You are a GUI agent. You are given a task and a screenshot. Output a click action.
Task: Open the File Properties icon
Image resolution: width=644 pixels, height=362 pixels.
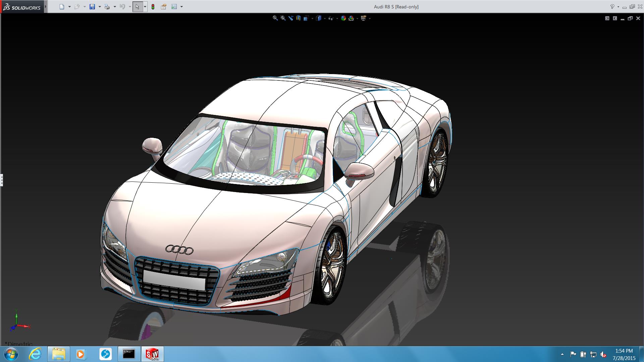click(x=163, y=7)
